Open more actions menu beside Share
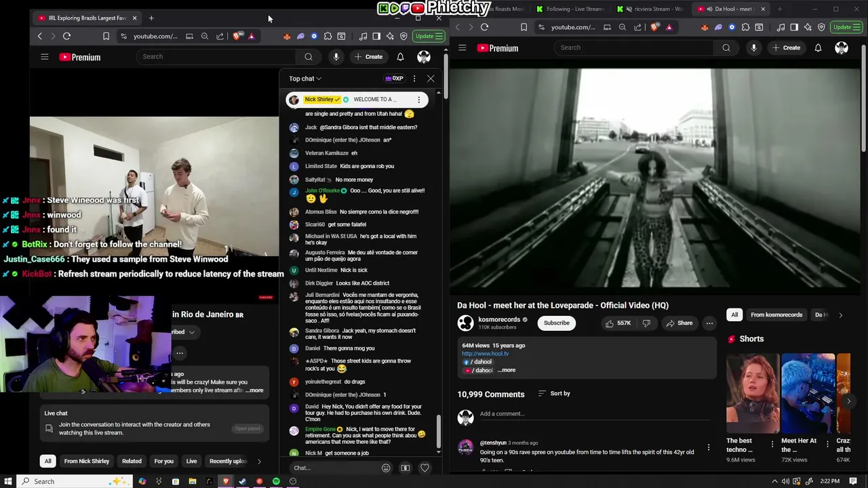This screenshot has height=488, width=868. point(709,323)
